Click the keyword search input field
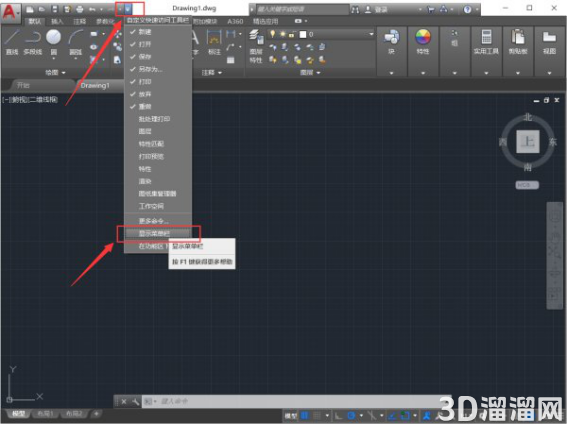The height and width of the screenshot is (425, 567). point(302,9)
